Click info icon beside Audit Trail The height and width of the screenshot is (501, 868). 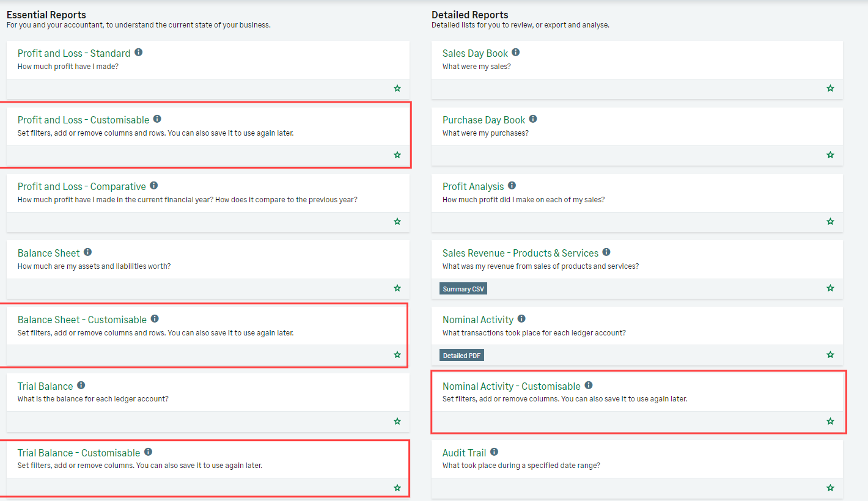pos(495,452)
